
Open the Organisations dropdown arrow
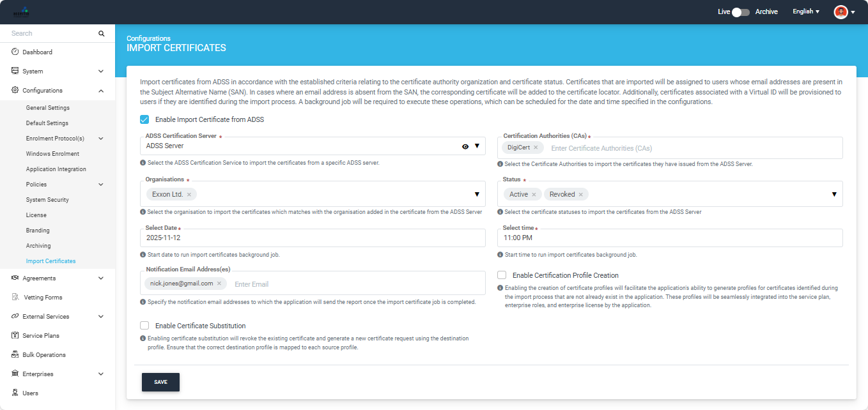coord(477,194)
